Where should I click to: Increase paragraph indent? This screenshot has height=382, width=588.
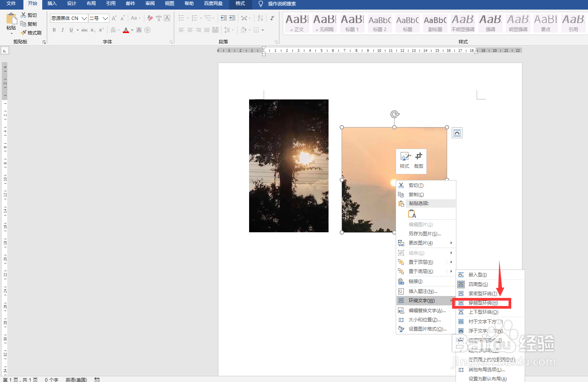coord(232,18)
